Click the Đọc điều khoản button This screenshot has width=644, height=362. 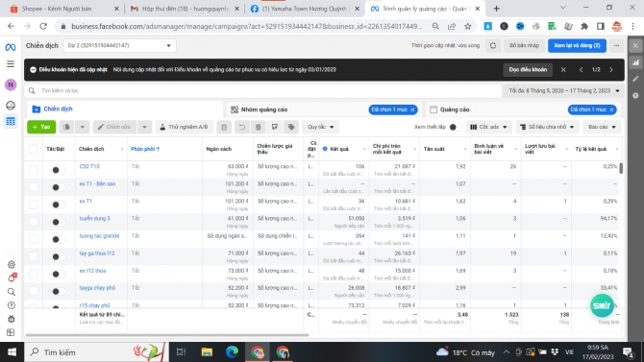(528, 70)
